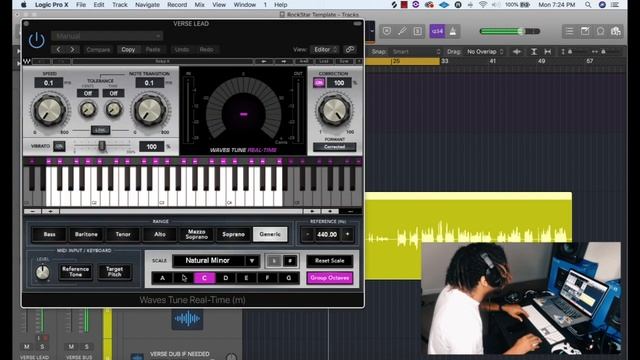The height and width of the screenshot is (360, 640).
Task: Toggle the Correction ON button
Action: [x=319, y=83]
